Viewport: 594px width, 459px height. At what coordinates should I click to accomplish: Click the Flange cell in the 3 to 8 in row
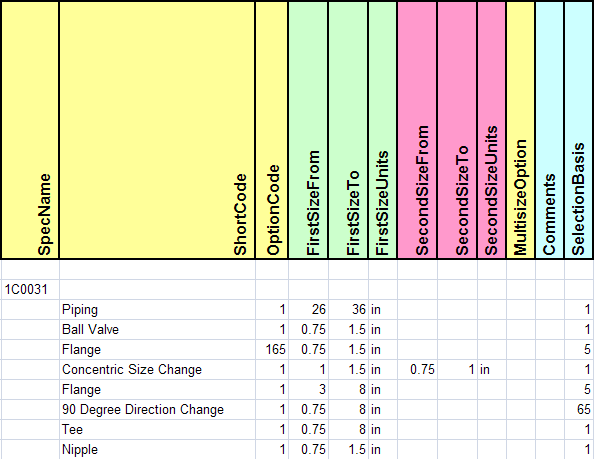157,390
